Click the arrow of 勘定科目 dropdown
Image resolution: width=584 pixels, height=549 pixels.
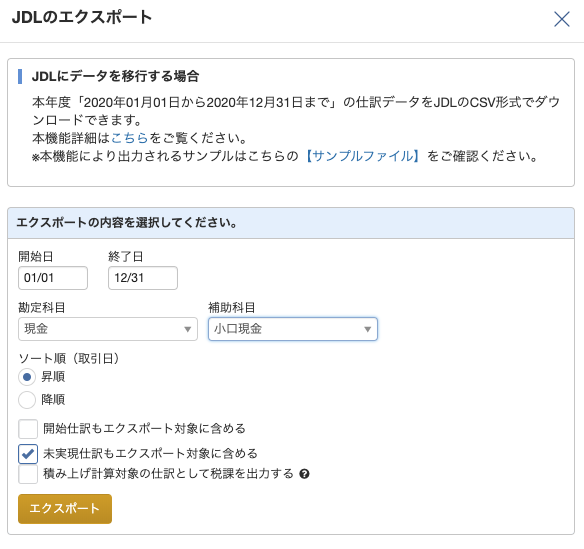coord(187,329)
